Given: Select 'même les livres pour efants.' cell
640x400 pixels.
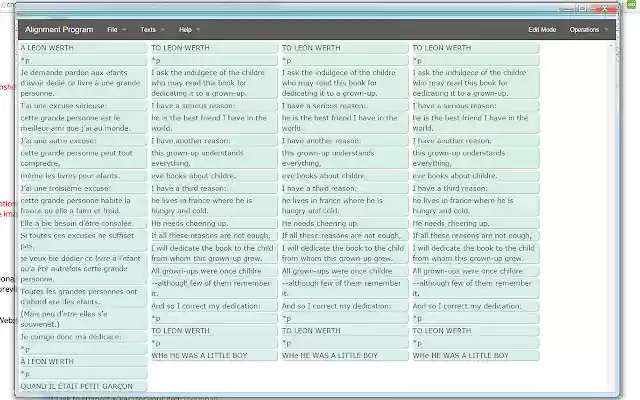Looking at the screenshot, I should [83, 176].
